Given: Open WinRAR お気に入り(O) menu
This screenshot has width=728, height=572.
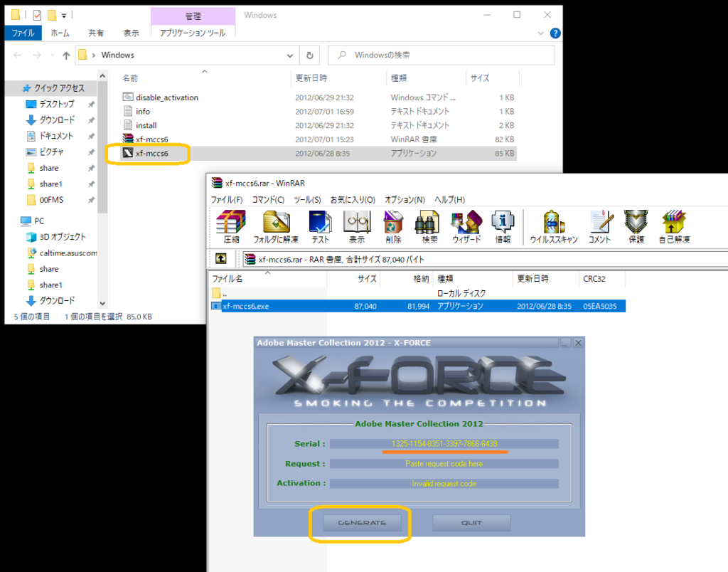Looking at the screenshot, I should click(353, 199).
